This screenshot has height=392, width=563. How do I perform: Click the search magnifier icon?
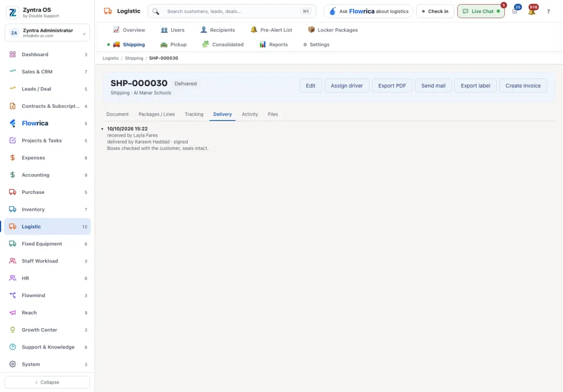[156, 12]
